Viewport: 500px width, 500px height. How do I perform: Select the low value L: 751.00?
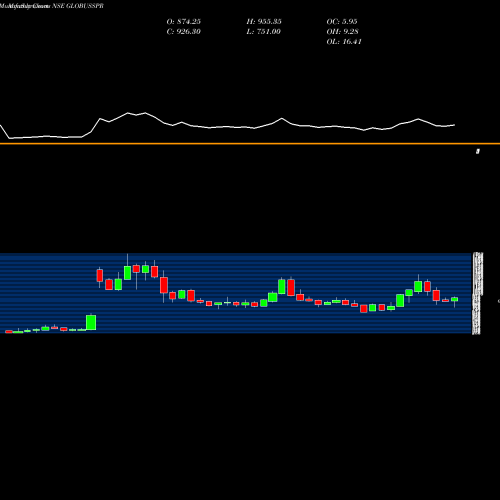click(264, 32)
